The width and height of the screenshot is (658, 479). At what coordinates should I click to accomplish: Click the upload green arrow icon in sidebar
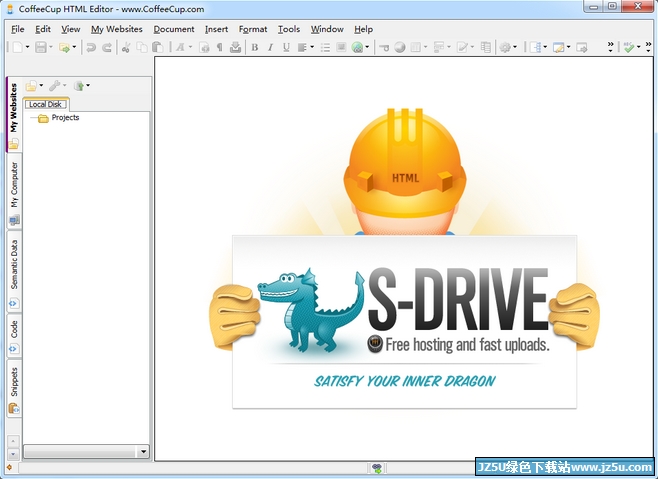[x=78, y=86]
